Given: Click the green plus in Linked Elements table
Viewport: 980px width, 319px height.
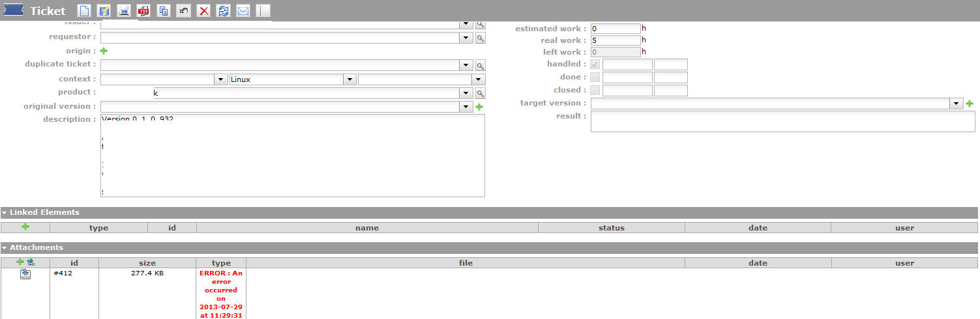Looking at the screenshot, I should [x=25, y=227].
